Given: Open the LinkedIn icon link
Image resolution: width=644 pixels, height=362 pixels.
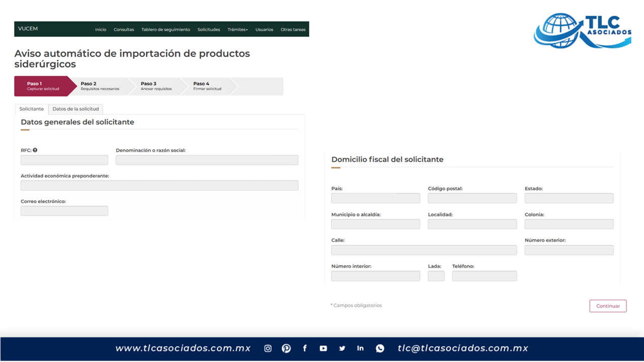Looking at the screenshot, I should [360, 348].
